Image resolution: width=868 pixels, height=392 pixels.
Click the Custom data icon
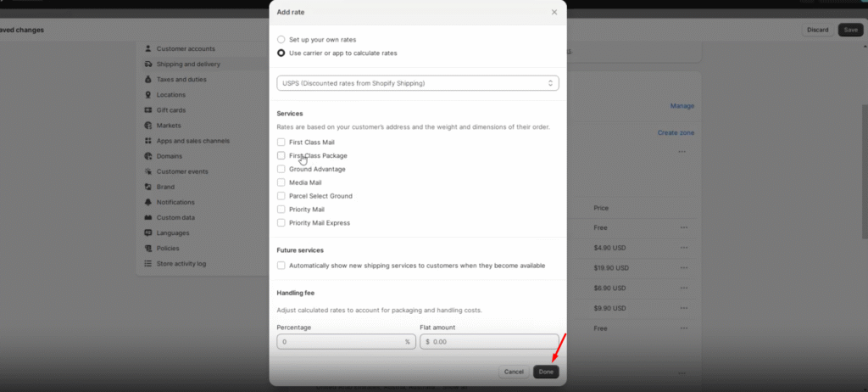[x=147, y=217]
